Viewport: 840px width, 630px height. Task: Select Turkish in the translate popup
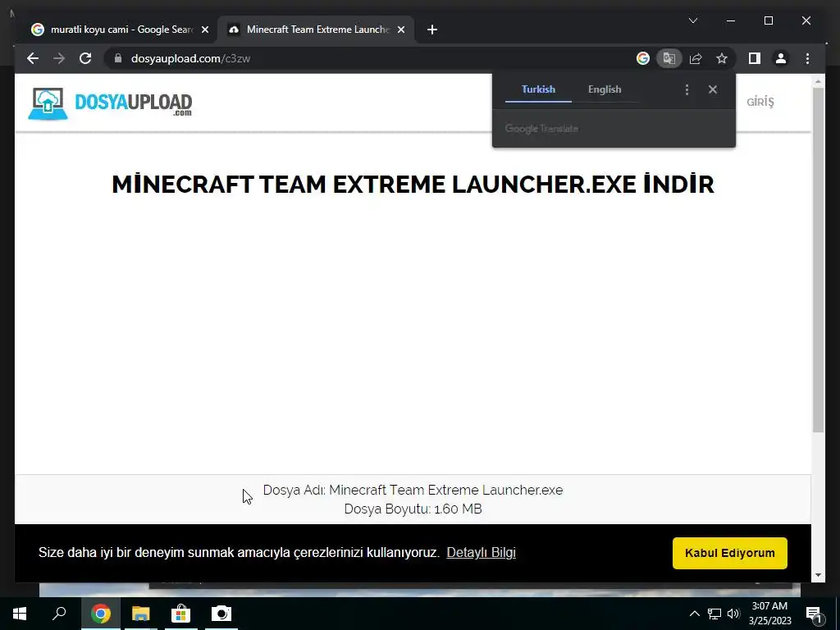538,89
